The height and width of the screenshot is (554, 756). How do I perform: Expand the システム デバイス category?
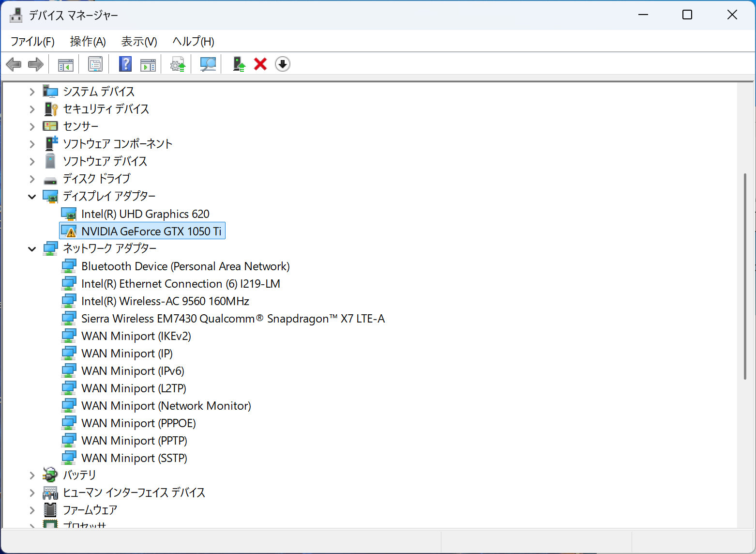tap(32, 92)
